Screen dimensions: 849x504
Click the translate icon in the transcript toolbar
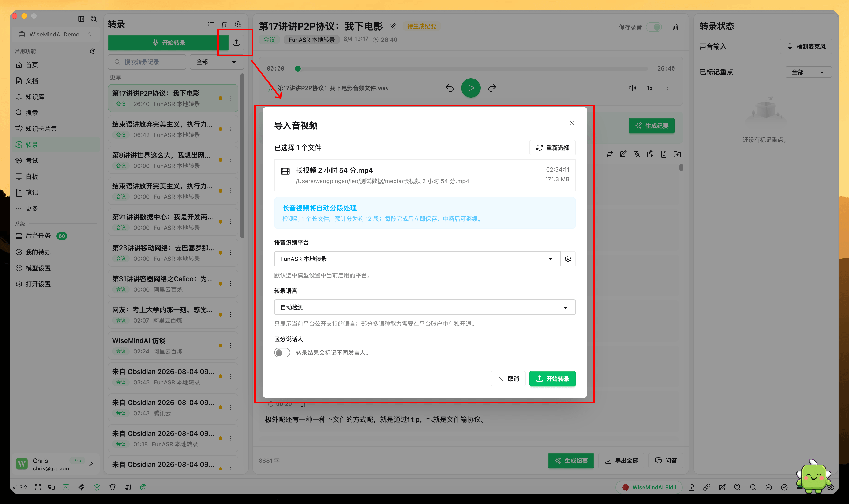(637, 154)
